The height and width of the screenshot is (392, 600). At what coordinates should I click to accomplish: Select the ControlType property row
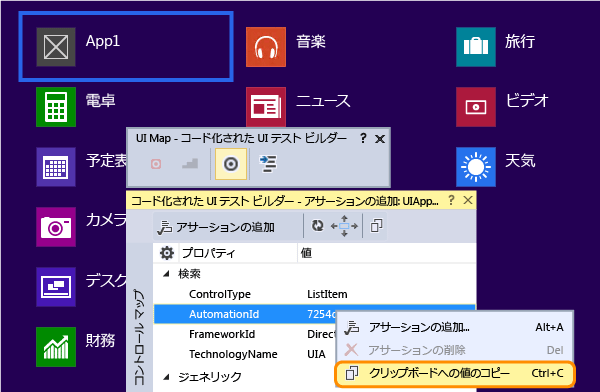point(315,294)
